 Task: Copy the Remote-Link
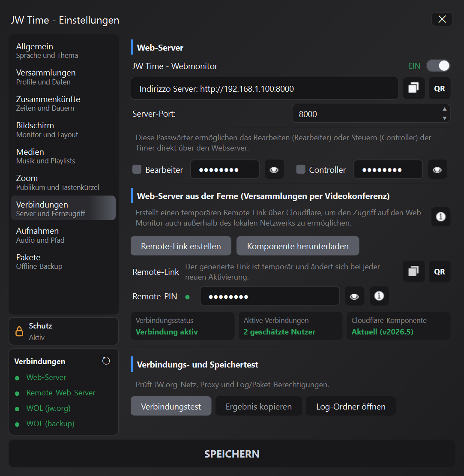pos(413,271)
